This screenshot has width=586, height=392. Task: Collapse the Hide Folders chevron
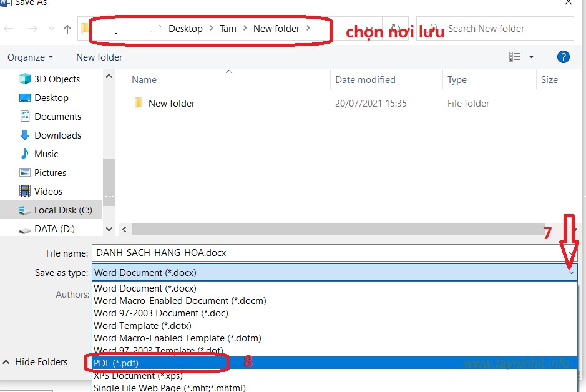6,362
